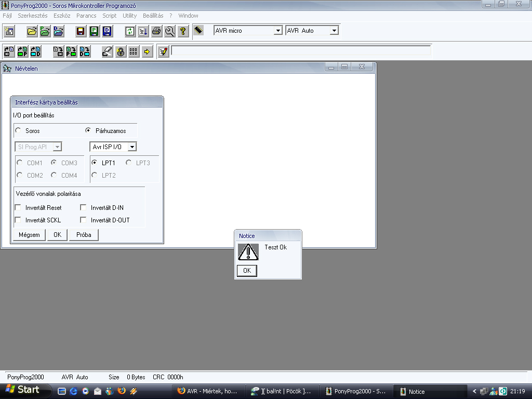Click Write Data memory cyan D icon
The image size is (532, 399).
click(x=85, y=51)
